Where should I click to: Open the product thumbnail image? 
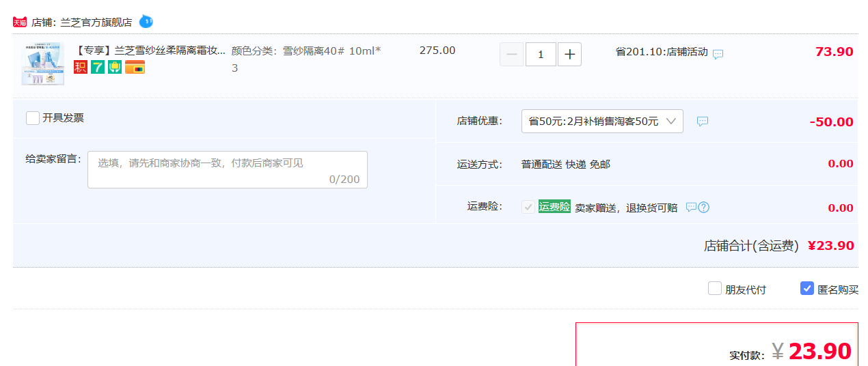click(42, 64)
